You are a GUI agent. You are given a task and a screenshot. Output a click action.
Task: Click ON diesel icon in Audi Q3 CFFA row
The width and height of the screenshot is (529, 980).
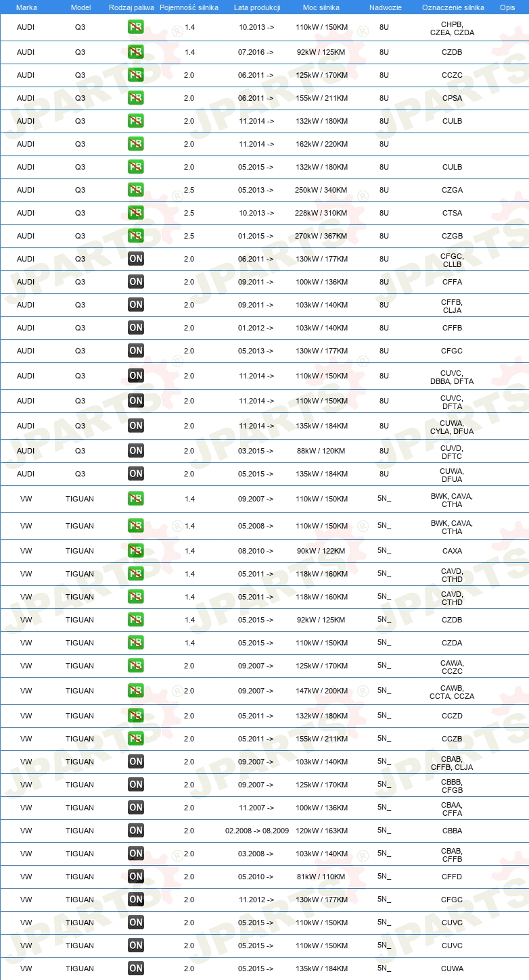(x=136, y=282)
